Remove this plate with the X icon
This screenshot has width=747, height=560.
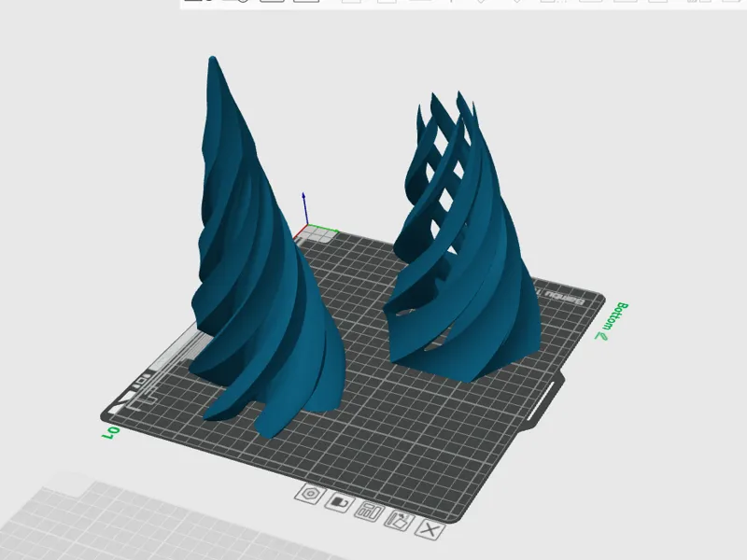(x=430, y=529)
